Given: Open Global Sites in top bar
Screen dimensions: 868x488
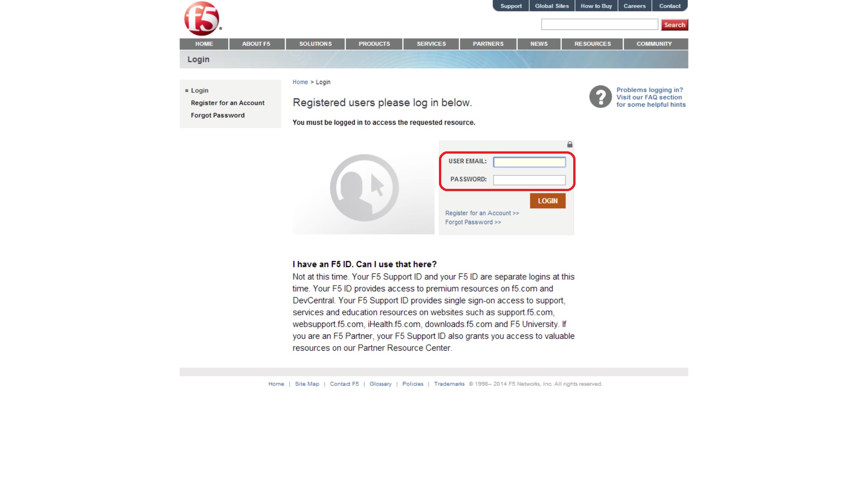Looking at the screenshot, I should tap(552, 6).
